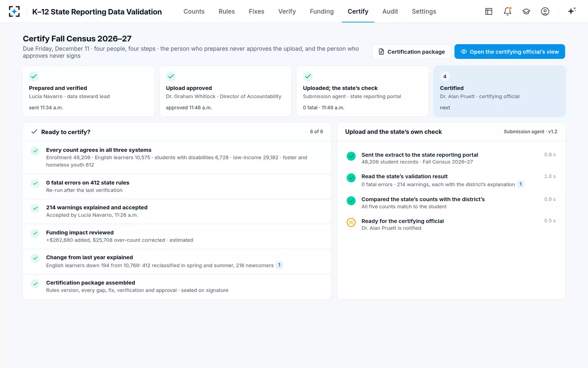The width and height of the screenshot is (588, 368).
Task: Open the Funding tab
Action: point(322,11)
